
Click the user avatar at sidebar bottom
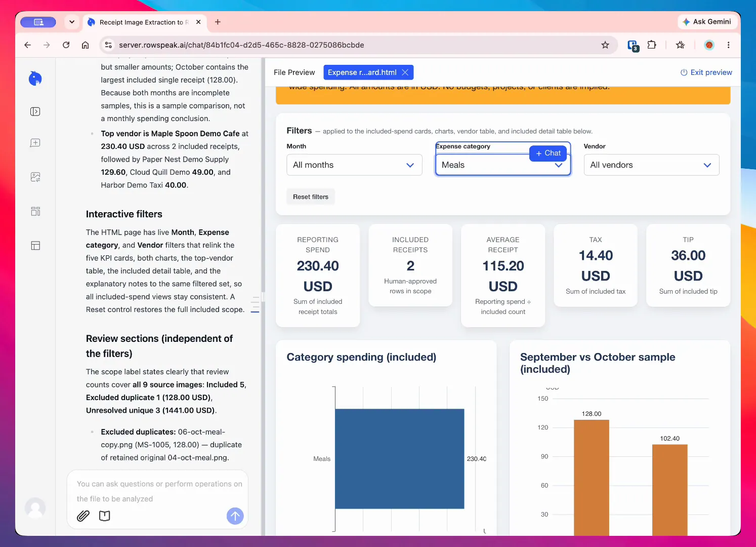tap(35, 507)
